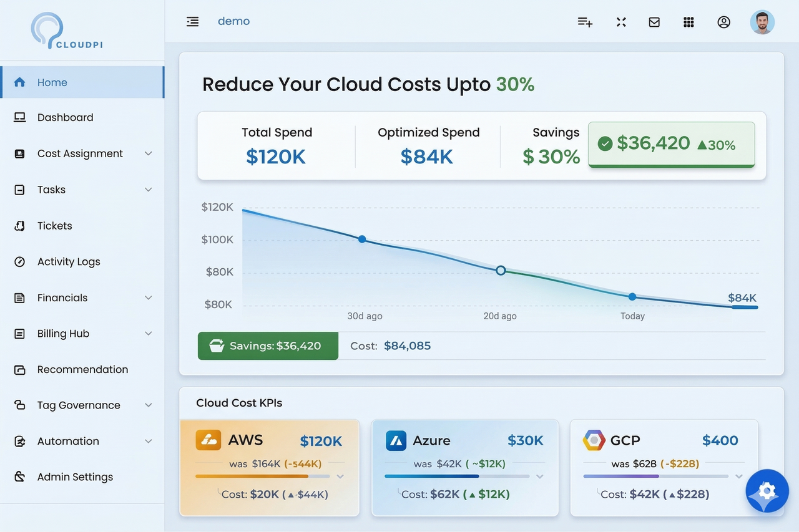The height and width of the screenshot is (532, 799).
Task: Select the Recommendation sidebar entry
Action: (82, 369)
